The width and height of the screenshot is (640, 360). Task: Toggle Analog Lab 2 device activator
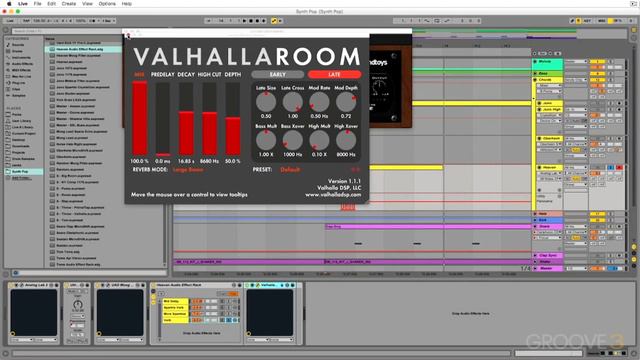pos(12,285)
